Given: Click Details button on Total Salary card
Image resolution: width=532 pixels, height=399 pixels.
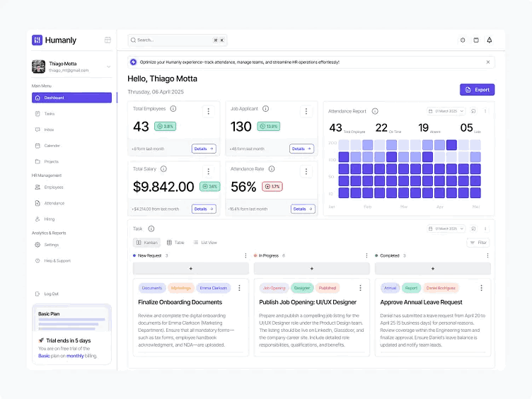Looking at the screenshot, I should tap(204, 209).
